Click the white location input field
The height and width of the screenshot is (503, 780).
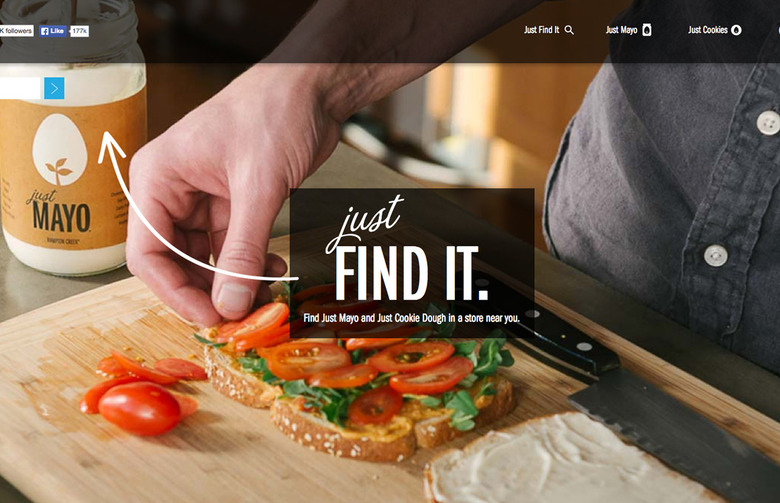(20, 89)
